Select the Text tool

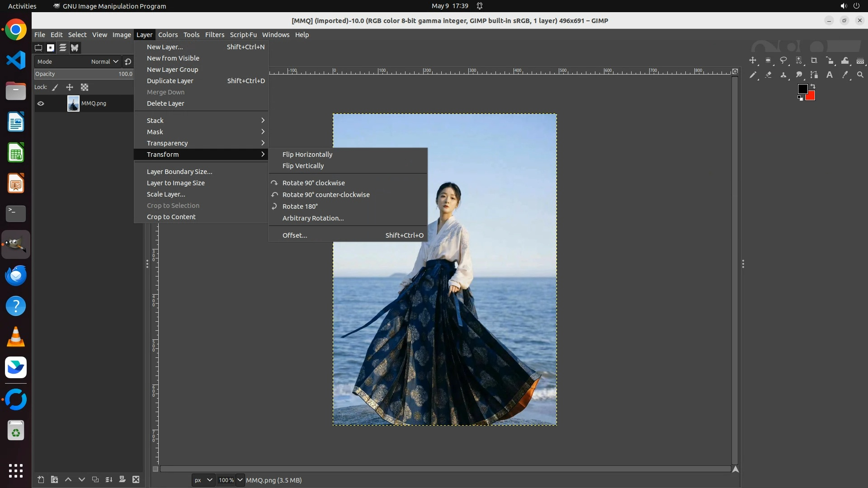click(830, 75)
